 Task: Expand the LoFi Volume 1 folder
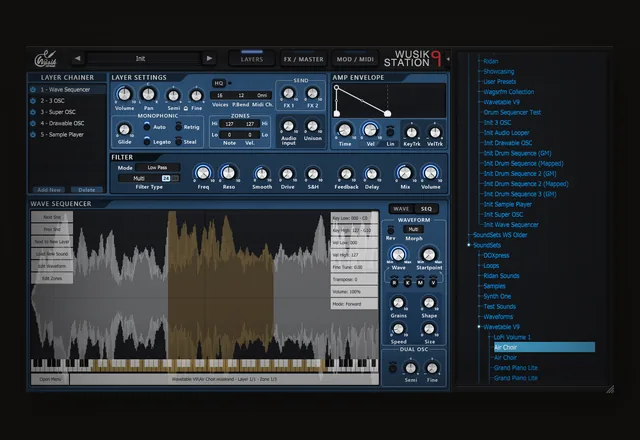point(512,337)
